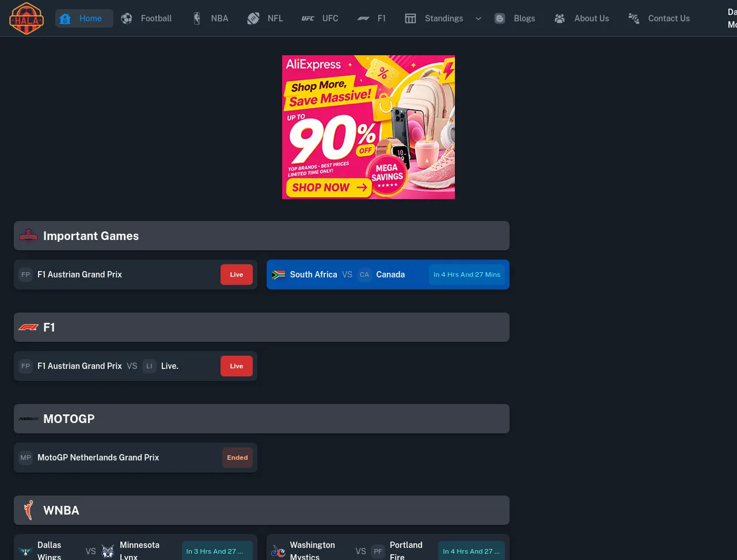The height and width of the screenshot is (560, 737).
Task: Select the NFL menu item
Action: point(265,18)
